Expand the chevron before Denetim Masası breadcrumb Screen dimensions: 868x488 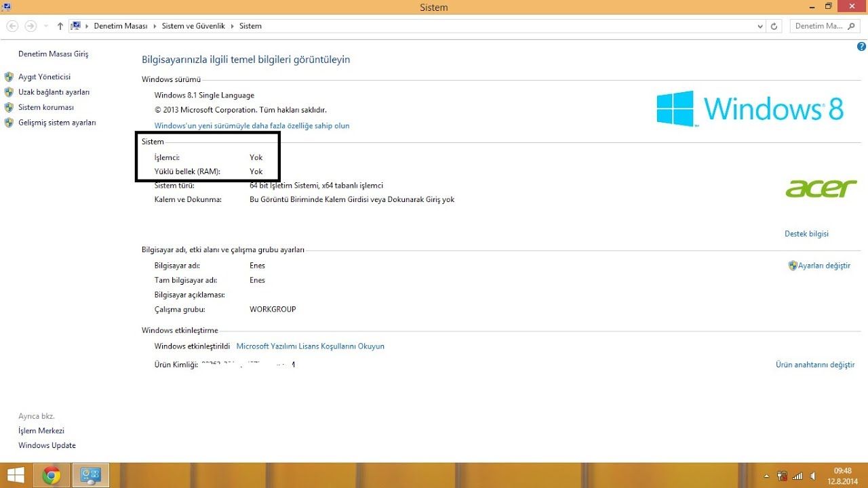(x=87, y=26)
